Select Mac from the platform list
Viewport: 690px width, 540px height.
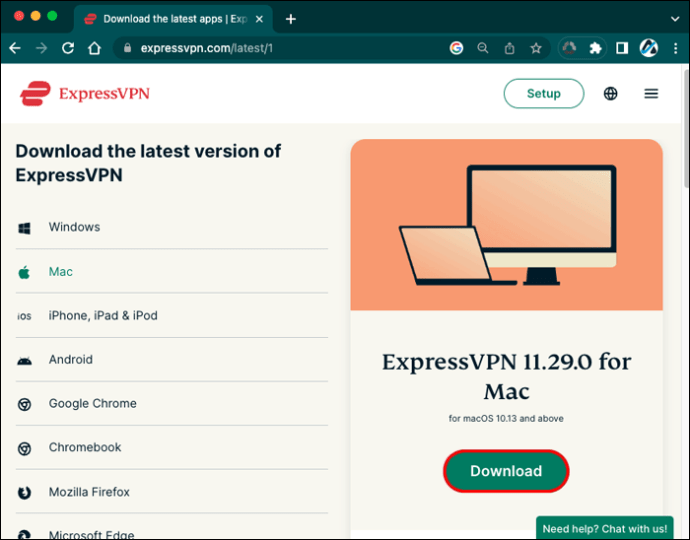(x=172, y=272)
